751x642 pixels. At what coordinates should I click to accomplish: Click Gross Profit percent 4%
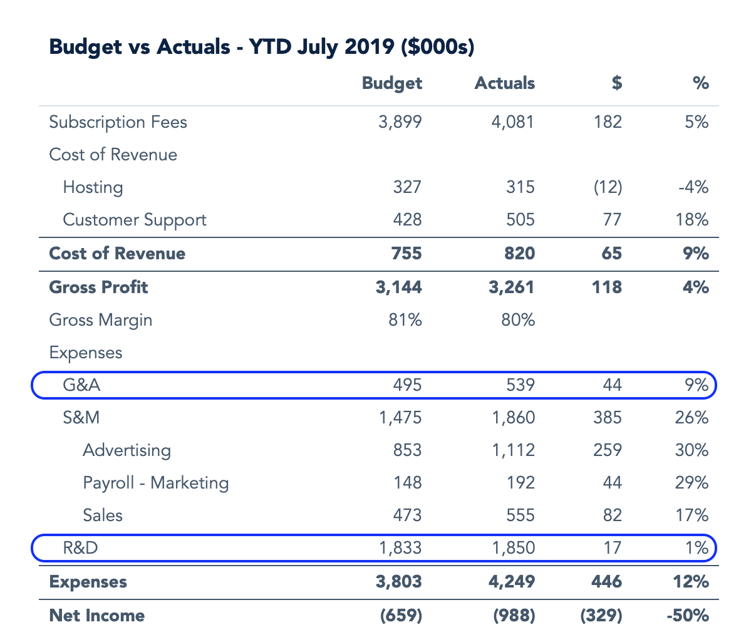(x=696, y=287)
